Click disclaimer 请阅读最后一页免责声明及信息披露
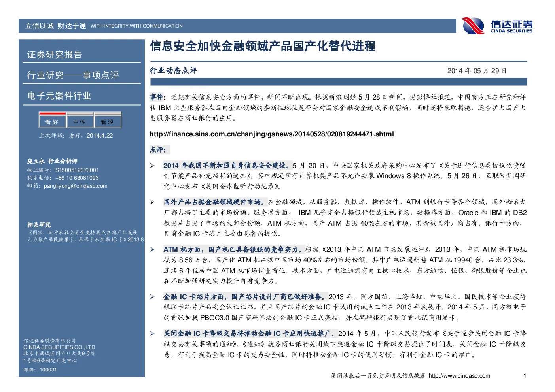 click(x=378, y=376)
